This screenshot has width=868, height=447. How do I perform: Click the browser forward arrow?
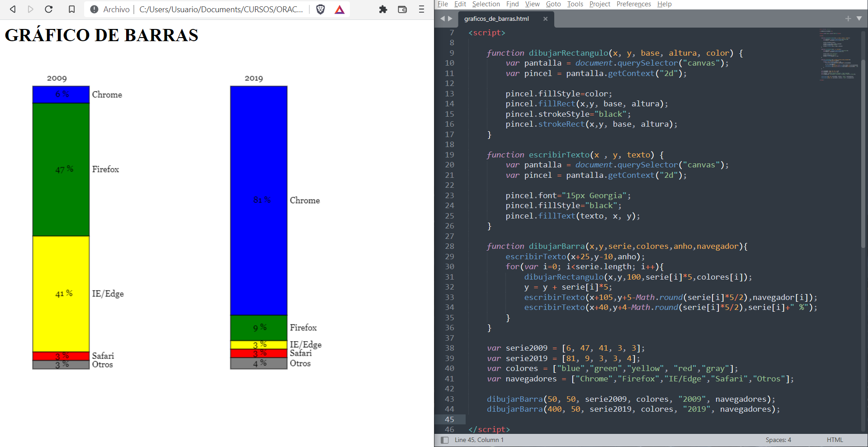coord(30,9)
